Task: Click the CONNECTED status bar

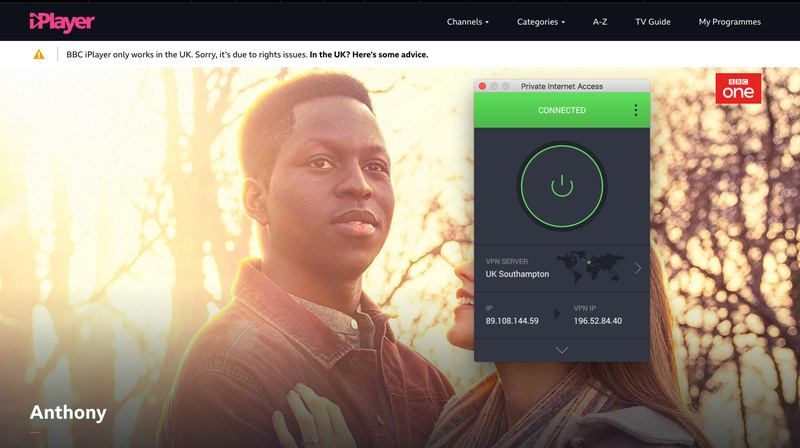Action: coord(562,110)
